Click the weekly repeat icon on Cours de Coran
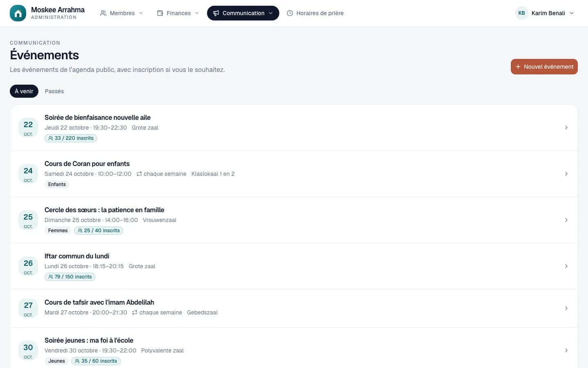Image resolution: width=588 pixels, height=368 pixels. (139, 174)
